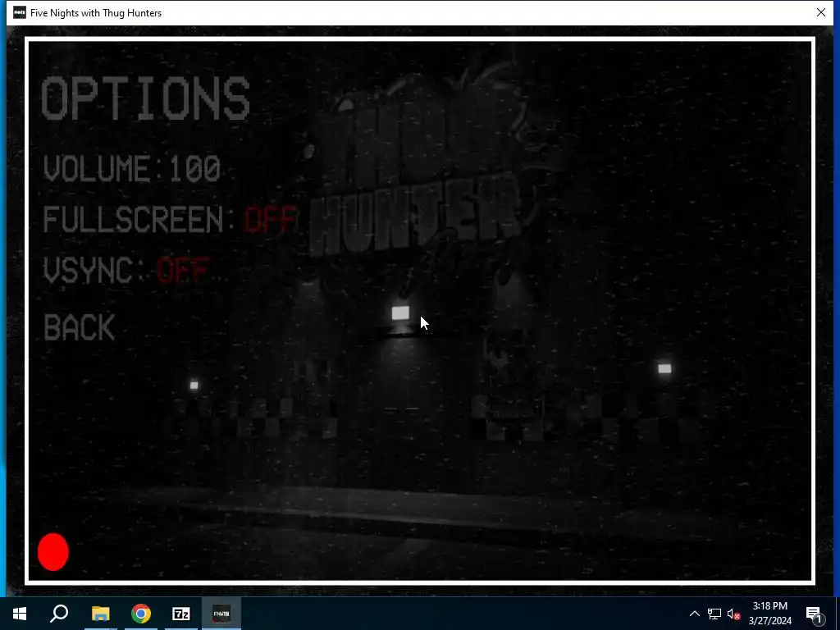The width and height of the screenshot is (840, 630).
Task: Open the network status tray icon
Action: click(714, 614)
